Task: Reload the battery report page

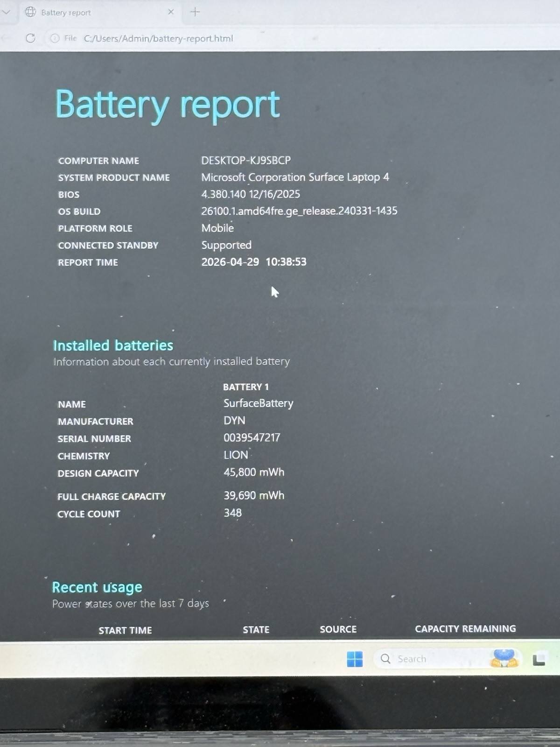Action: [31, 38]
